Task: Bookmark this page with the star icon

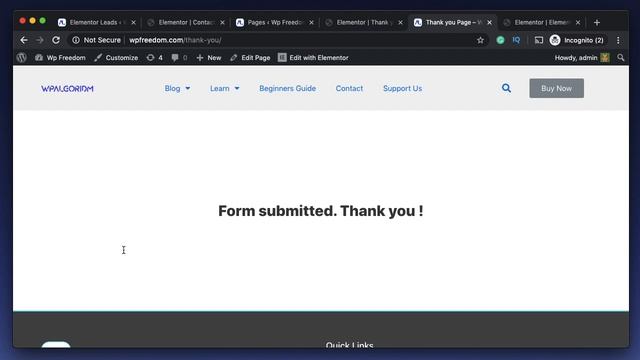Action: coord(480,40)
